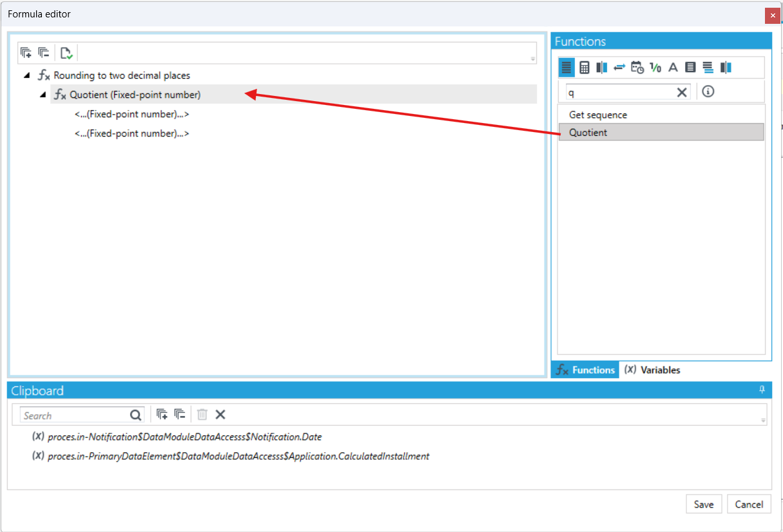This screenshot has height=532, width=783.
Task: Show all functions with the list icon
Action: tap(566, 67)
